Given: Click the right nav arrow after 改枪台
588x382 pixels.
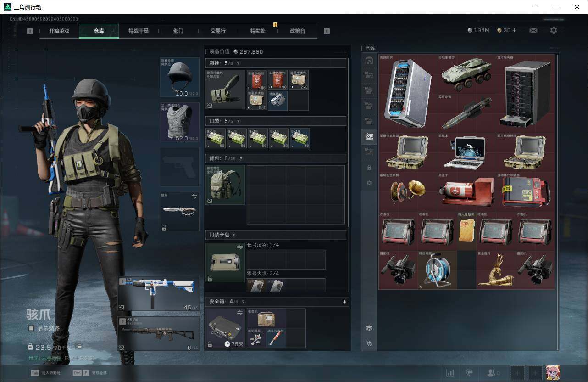Looking at the screenshot, I should tap(327, 31).
